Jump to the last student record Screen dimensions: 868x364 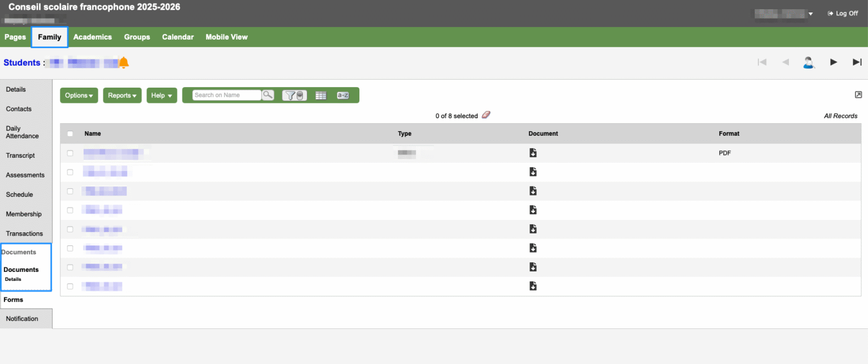[x=857, y=62]
